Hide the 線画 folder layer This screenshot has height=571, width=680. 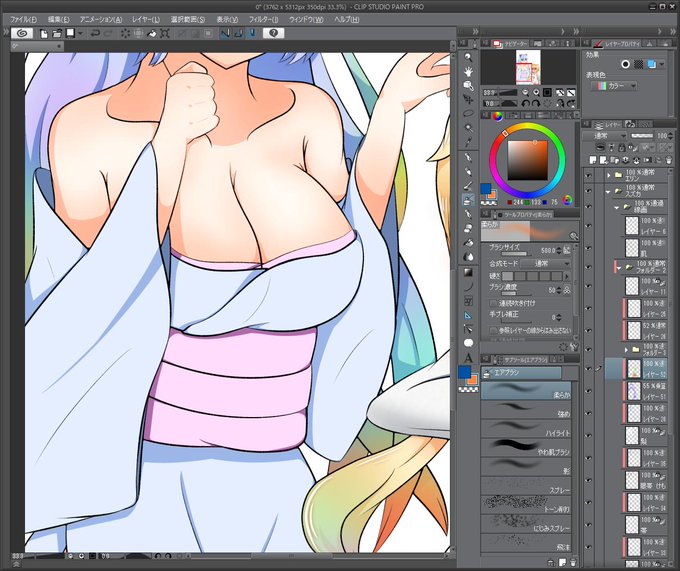pos(588,206)
